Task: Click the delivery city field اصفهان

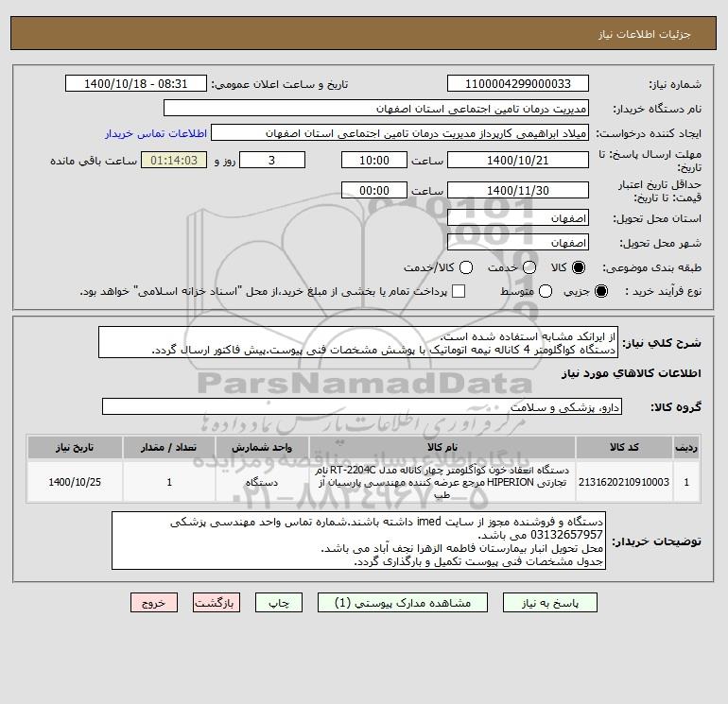Action: tap(518, 242)
